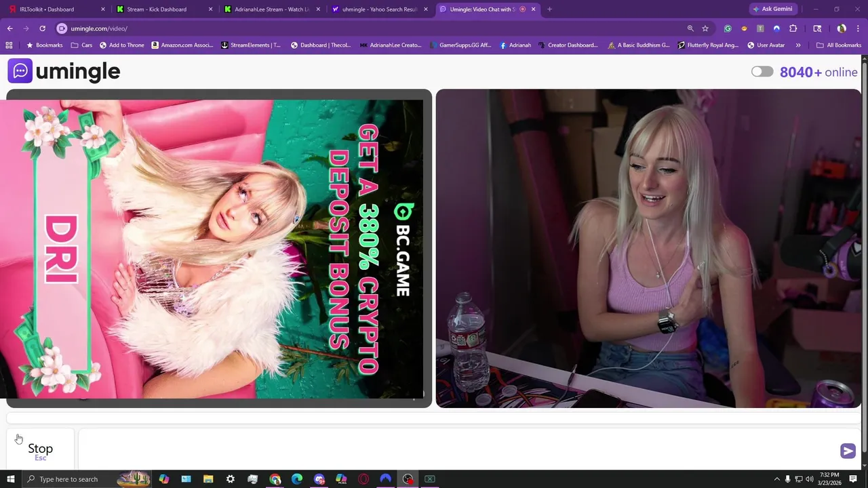This screenshot has height=488, width=868.
Task: Open the volume speaker icon in the tray
Action: pyautogui.click(x=809, y=479)
